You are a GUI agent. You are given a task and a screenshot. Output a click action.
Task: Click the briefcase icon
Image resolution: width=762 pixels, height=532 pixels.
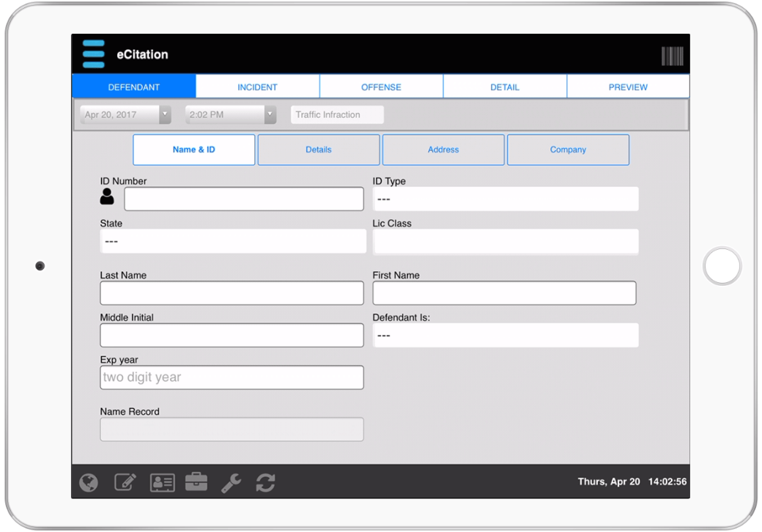tap(196, 482)
